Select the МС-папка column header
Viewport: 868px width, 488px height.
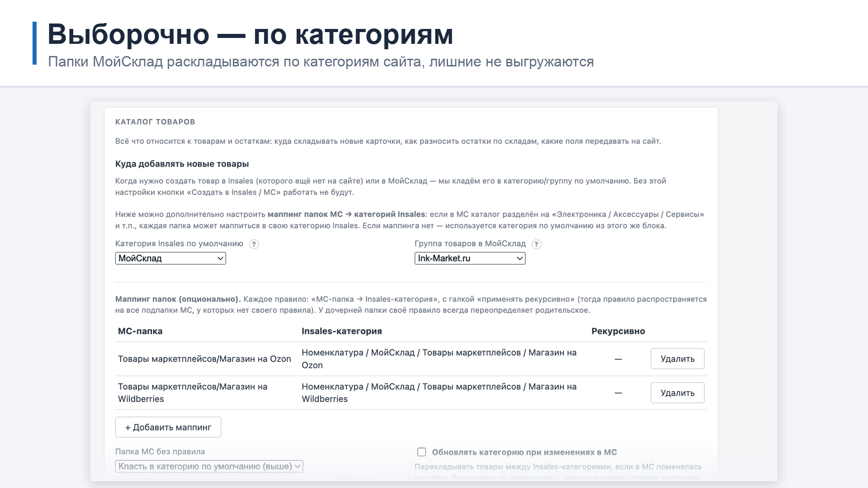click(x=140, y=331)
